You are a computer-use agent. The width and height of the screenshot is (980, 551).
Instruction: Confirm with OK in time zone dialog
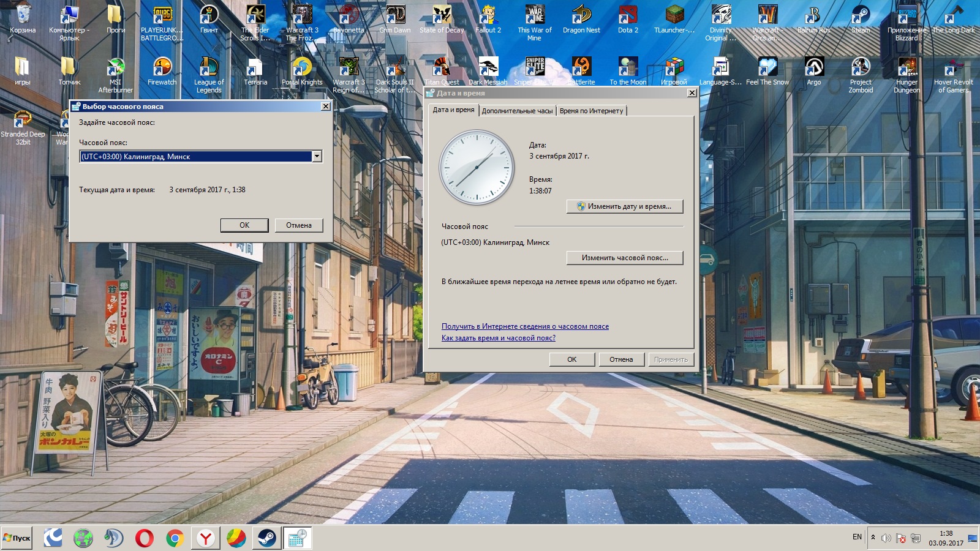point(244,225)
